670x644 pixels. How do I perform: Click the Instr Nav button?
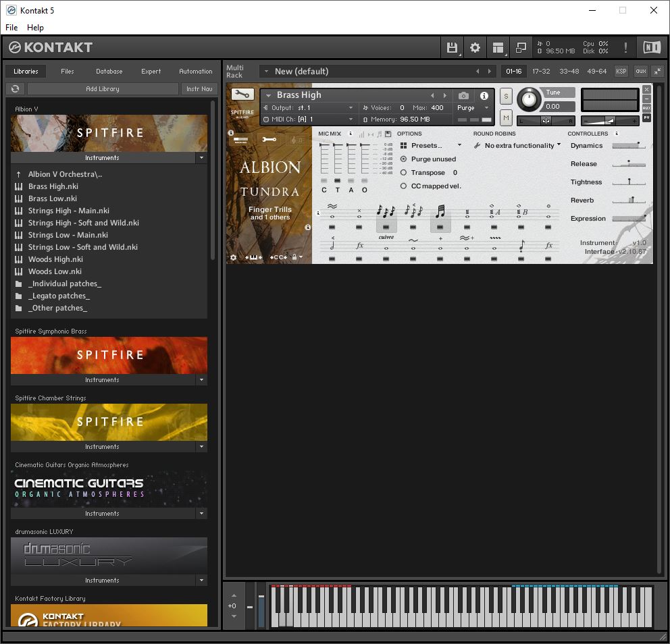(x=199, y=89)
